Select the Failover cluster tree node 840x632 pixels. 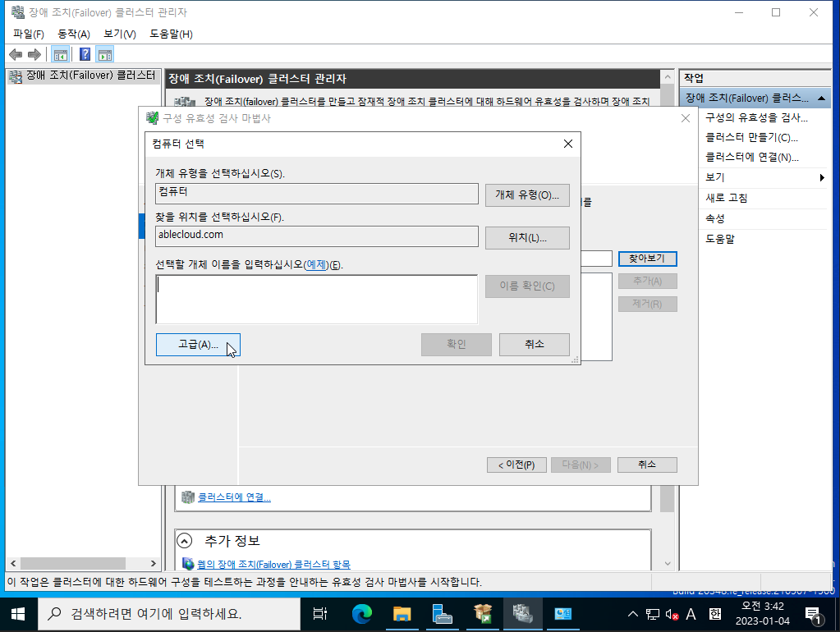point(84,76)
